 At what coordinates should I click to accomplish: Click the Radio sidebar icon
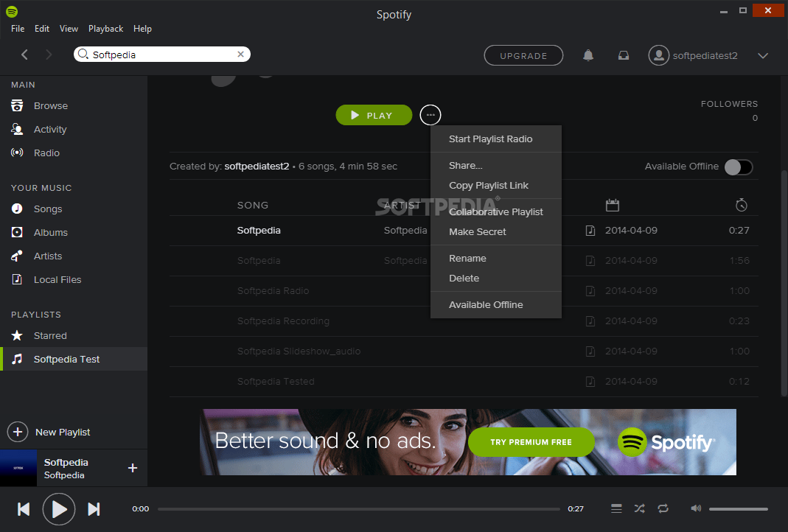(17, 153)
